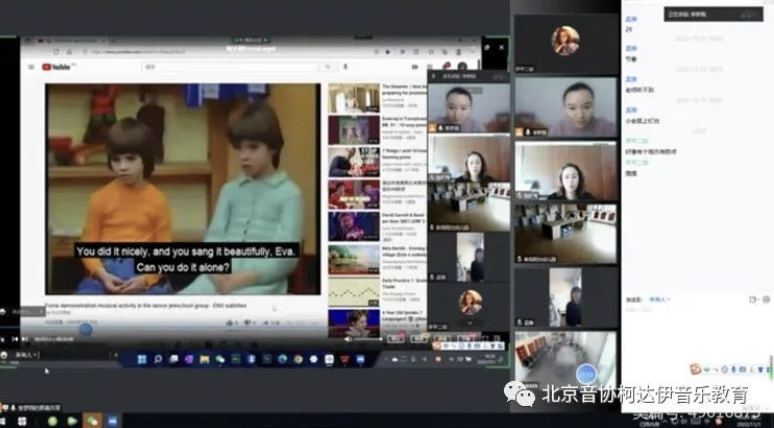Viewport: 774px width, 428px height.
Task: Open Start menu on the shared-screen taskbar
Action: [142, 359]
